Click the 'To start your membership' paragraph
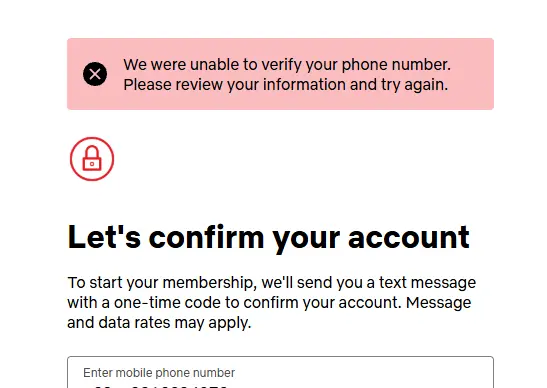 tap(271, 303)
